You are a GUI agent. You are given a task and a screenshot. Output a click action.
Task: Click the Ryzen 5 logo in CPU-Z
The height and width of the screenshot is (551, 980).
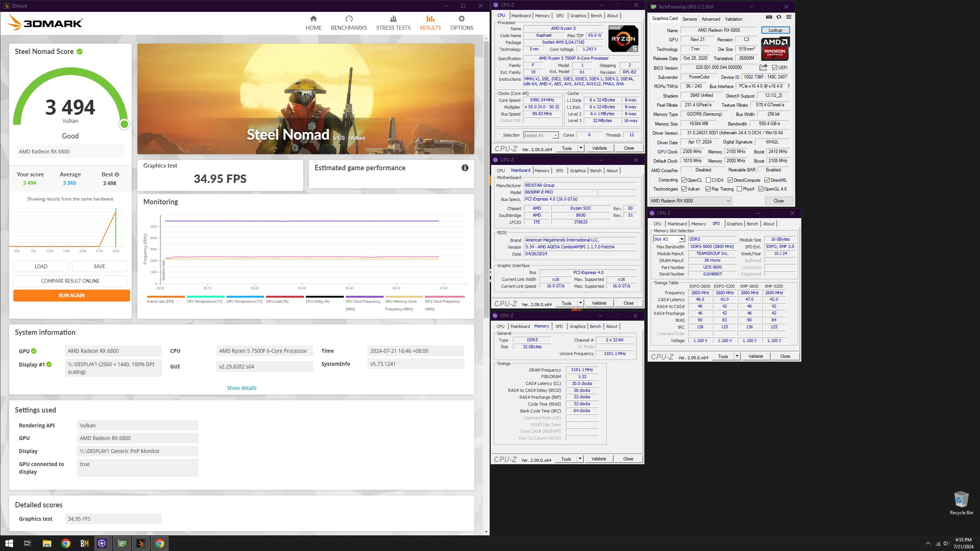623,39
